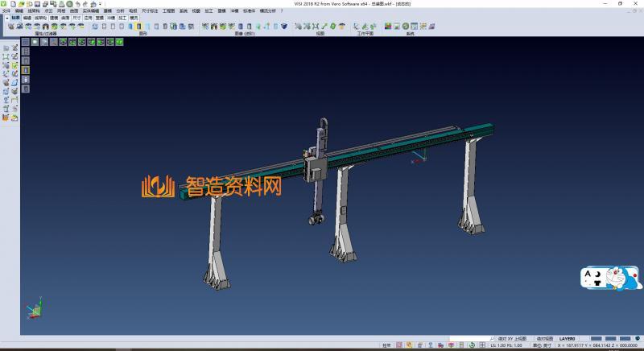Toggle the 捕捉 snap option in the status bar
The height and width of the screenshot is (351, 644).
[386, 345]
